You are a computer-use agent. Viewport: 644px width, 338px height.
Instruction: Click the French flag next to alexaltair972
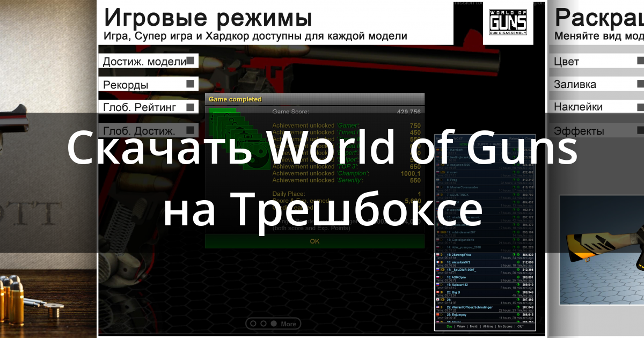[438, 262]
